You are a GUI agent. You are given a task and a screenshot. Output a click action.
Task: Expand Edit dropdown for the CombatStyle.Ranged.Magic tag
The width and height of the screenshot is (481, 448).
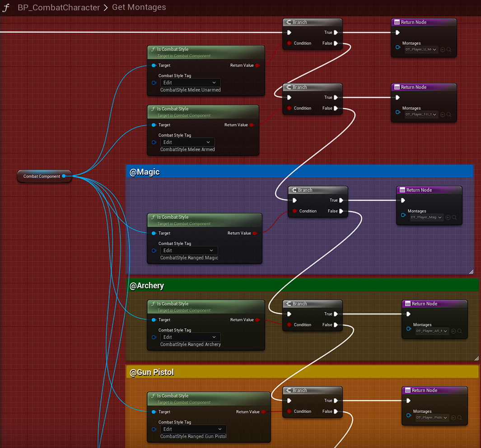188,250
